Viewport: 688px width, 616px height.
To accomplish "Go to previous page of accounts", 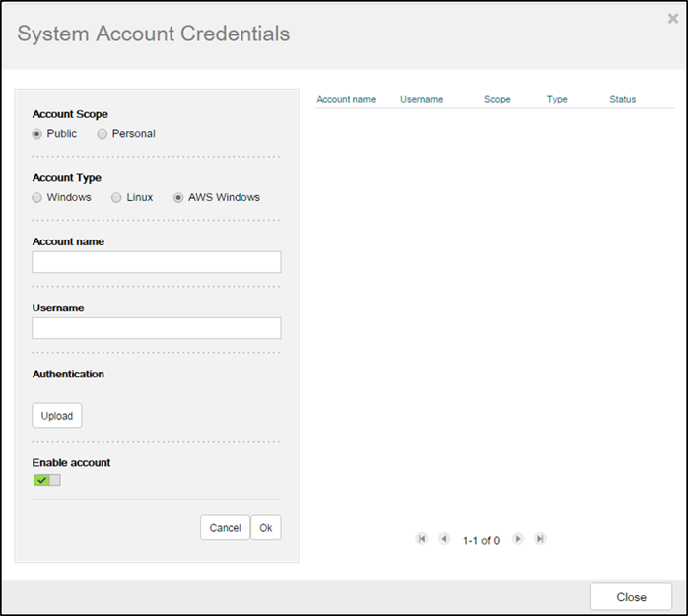I will [444, 539].
